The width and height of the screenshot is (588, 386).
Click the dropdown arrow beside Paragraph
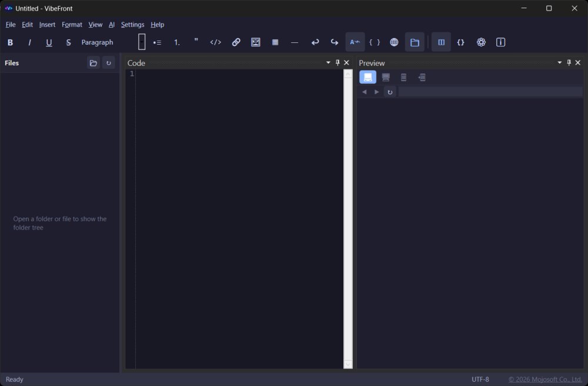[x=141, y=42]
